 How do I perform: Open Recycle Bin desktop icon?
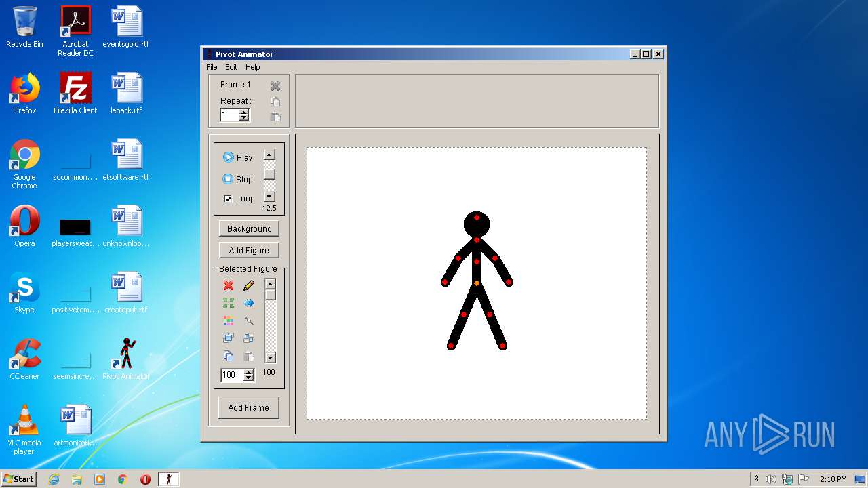click(24, 27)
